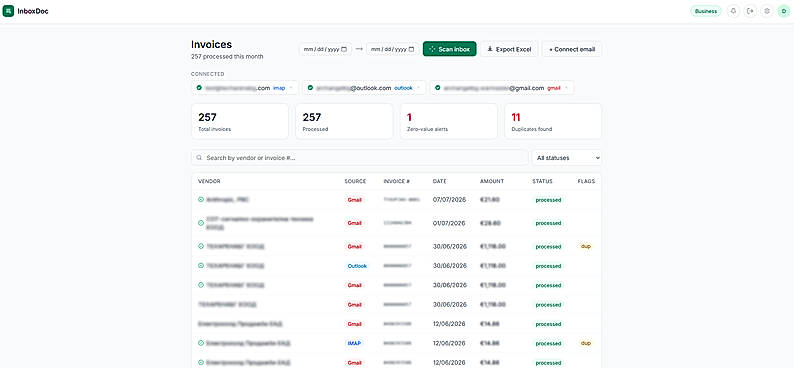Select the 257 processed this month text

coord(227,57)
